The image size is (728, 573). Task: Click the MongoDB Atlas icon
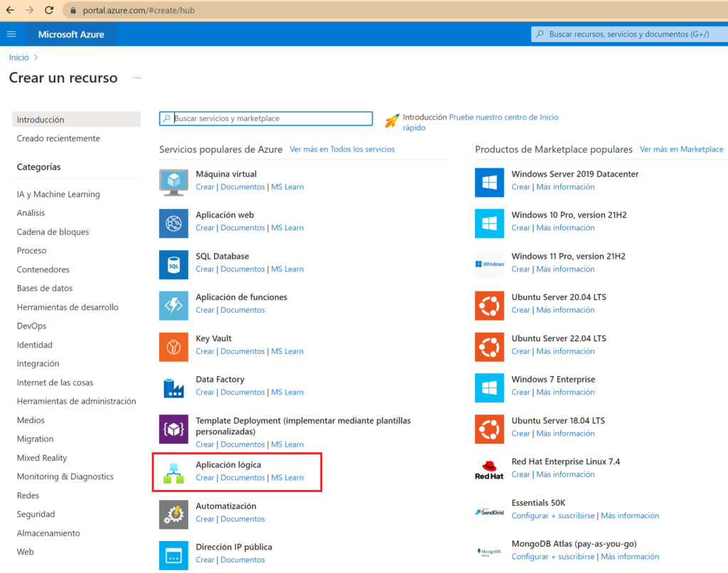point(489,552)
